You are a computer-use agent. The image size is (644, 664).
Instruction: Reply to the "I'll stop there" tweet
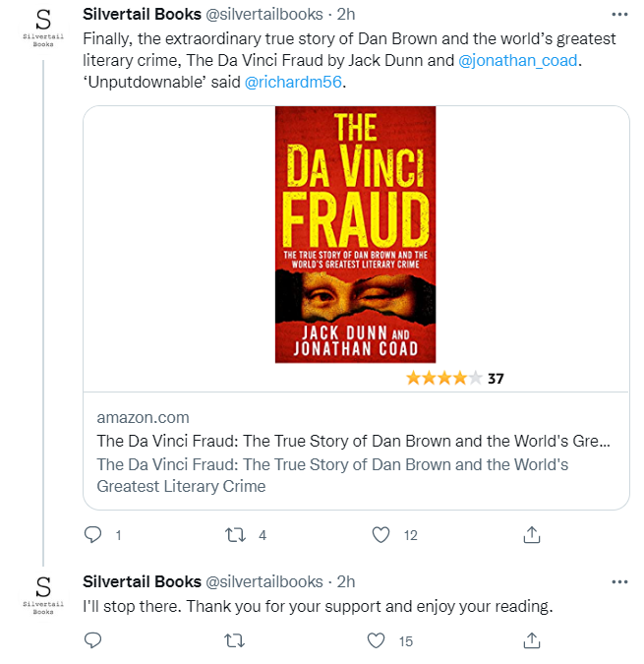[94, 640]
